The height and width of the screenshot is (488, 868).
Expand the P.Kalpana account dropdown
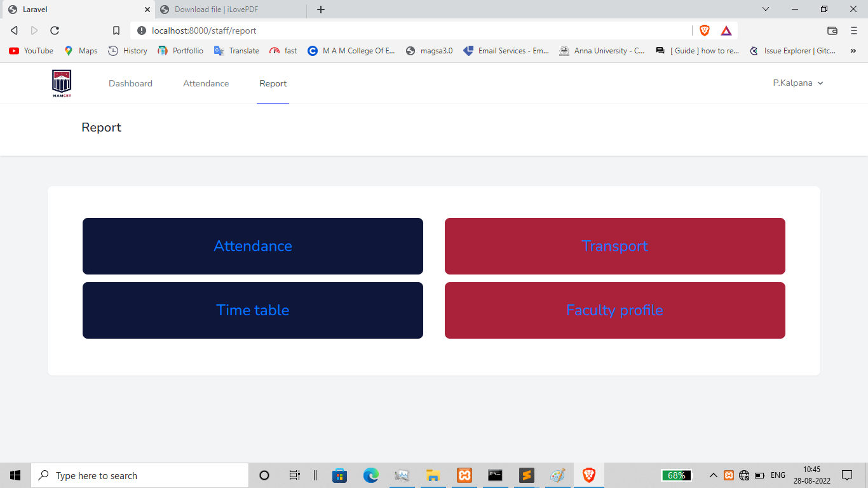[798, 83]
